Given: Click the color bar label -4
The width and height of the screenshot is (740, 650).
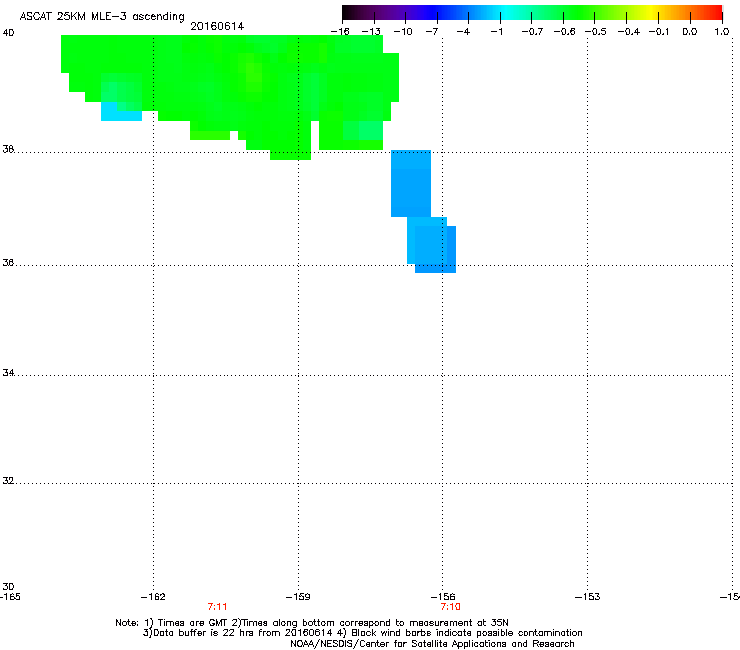Looking at the screenshot, I should [x=463, y=32].
